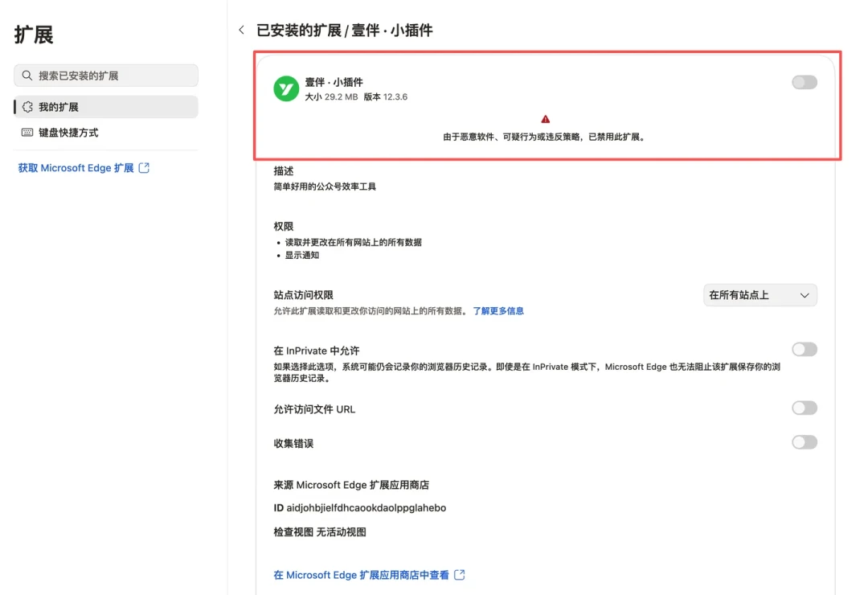
Task: Click the keyboard icon next to 键盘快捷方式
Action: click(x=27, y=133)
